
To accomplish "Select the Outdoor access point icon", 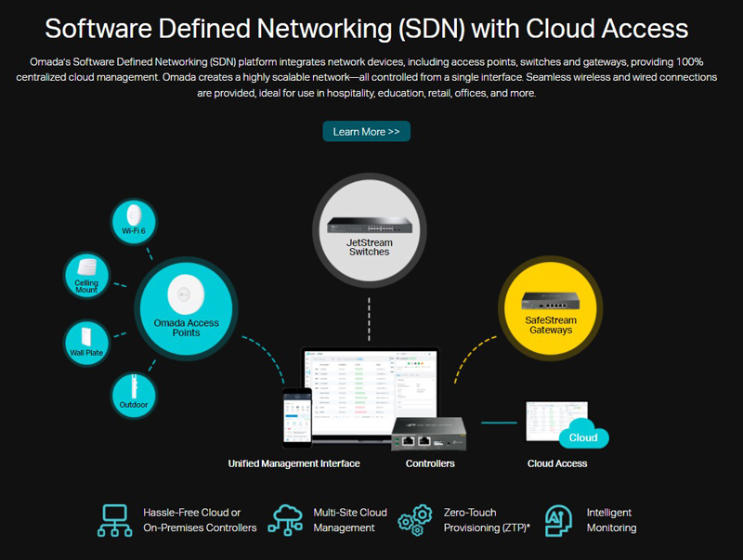I will coord(134,394).
